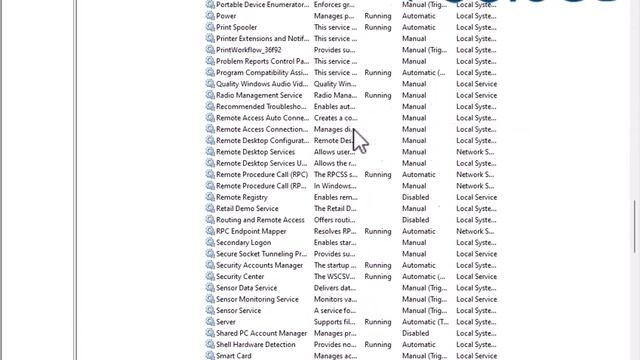Select the Remote Registry service name
The image size is (640, 360).
click(242, 197)
